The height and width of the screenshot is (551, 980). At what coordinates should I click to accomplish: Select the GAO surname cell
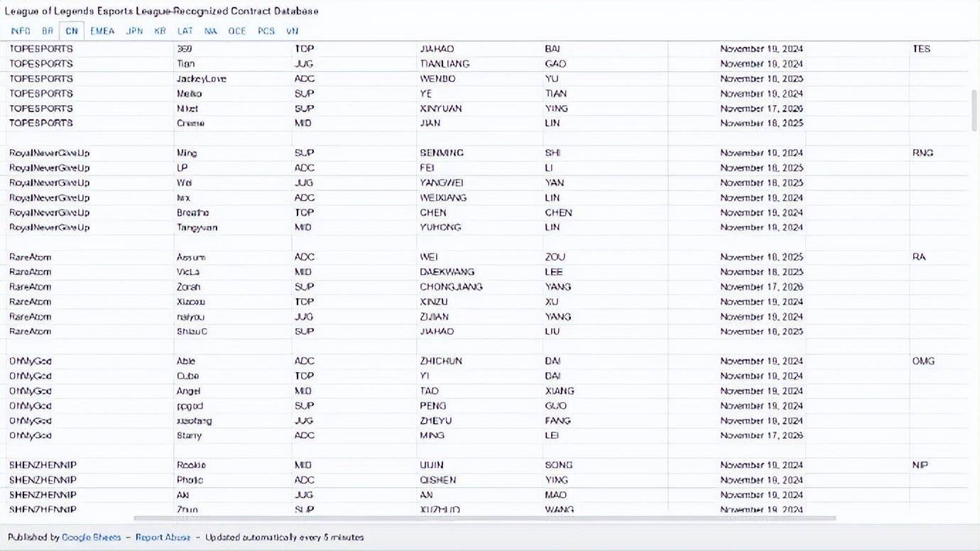click(x=555, y=64)
